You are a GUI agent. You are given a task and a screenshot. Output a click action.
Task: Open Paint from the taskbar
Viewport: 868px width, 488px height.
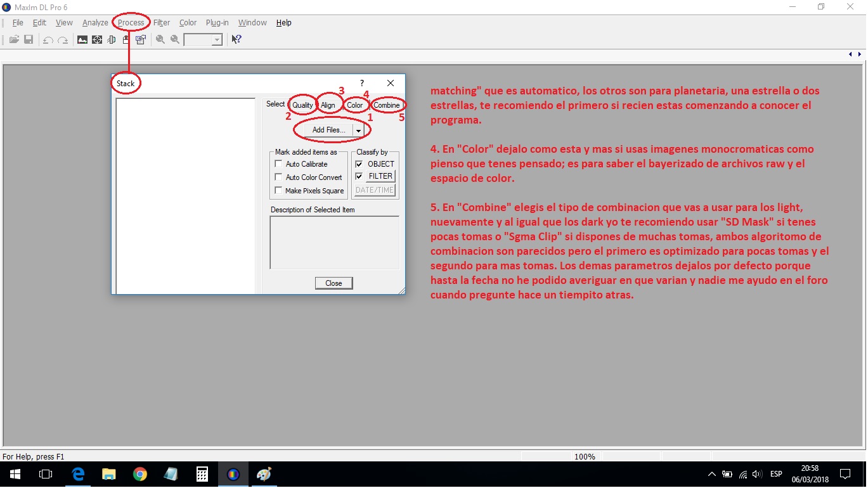point(264,474)
